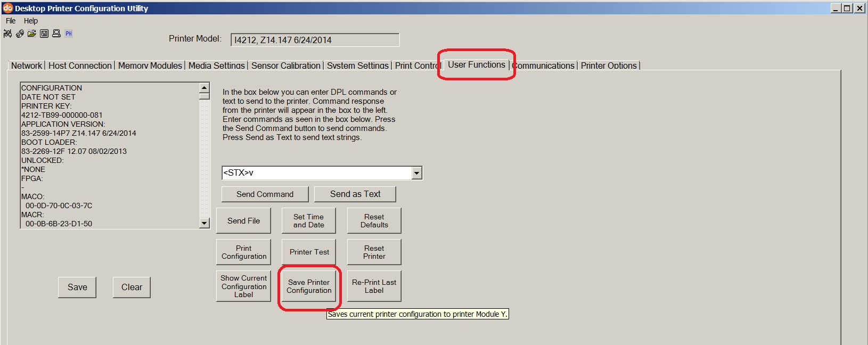Click the open folder toolbar icon
868x345 pixels.
(32, 34)
